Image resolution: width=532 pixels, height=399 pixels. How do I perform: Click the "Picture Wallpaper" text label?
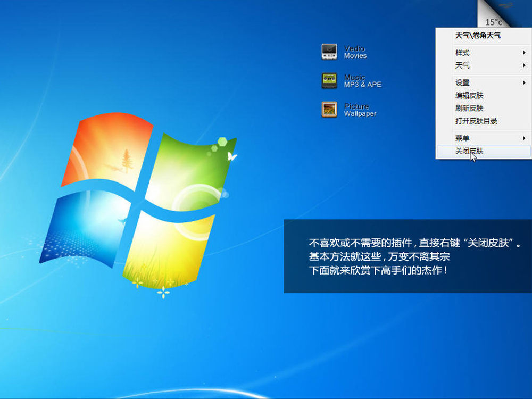click(360, 110)
